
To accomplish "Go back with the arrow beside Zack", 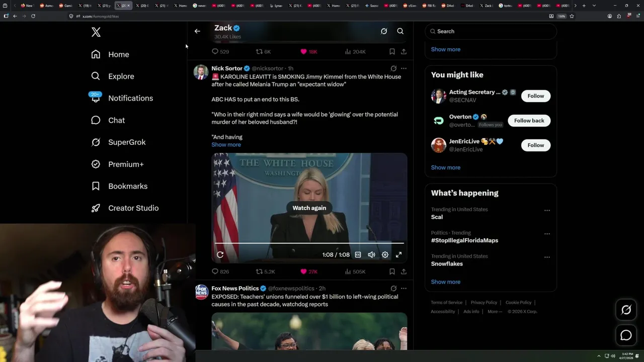I will (x=197, y=31).
